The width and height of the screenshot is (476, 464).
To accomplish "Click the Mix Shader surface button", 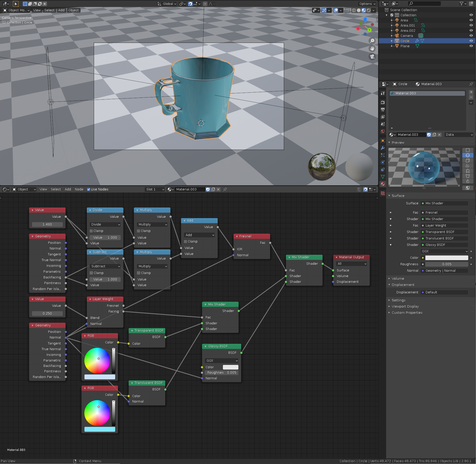I will point(444,203).
